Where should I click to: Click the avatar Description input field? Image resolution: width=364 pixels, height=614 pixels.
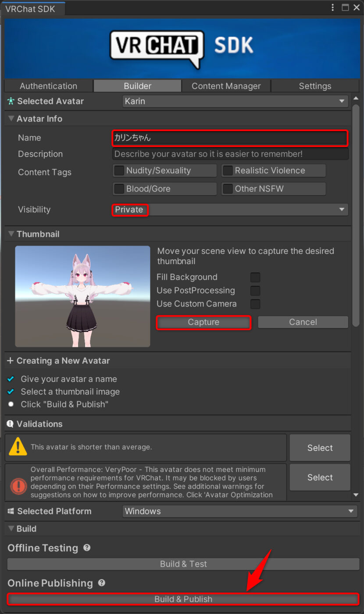230,154
